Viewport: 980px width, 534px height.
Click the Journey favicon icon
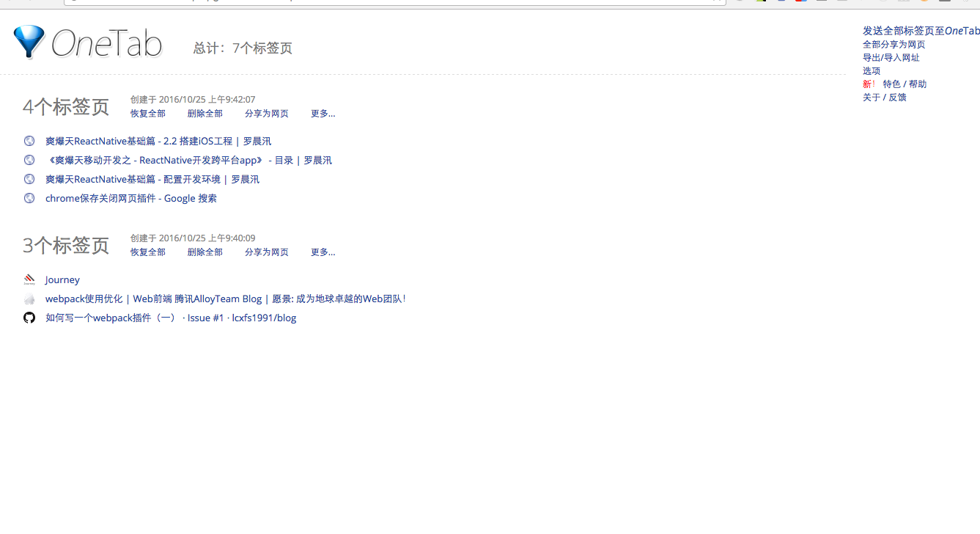pos(29,279)
